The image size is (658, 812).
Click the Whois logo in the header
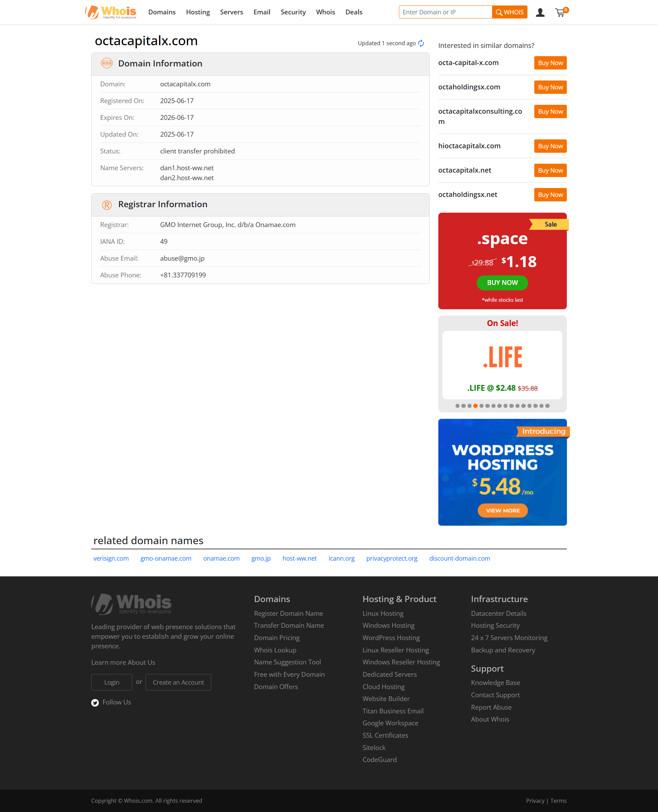click(x=110, y=12)
